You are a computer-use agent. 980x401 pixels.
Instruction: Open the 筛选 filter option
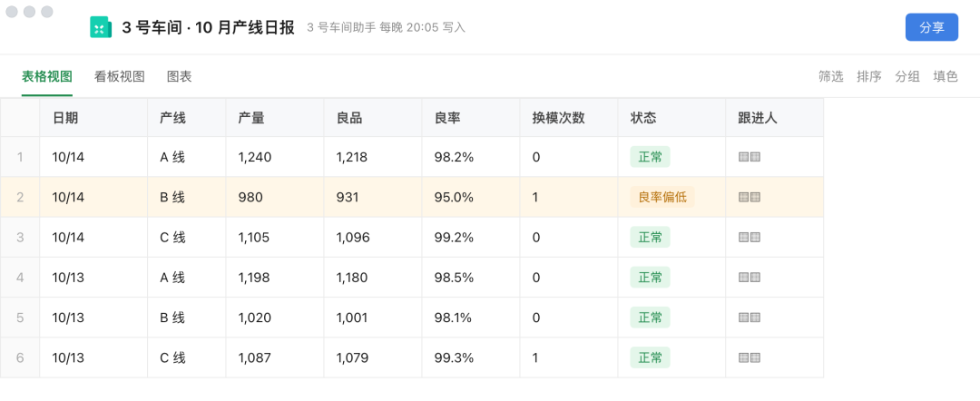tap(830, 77)
